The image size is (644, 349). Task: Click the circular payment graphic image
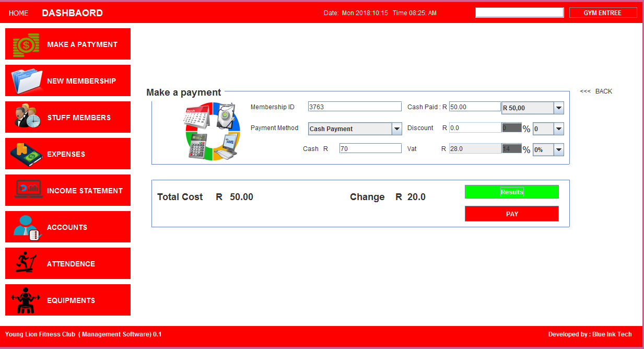212,131
